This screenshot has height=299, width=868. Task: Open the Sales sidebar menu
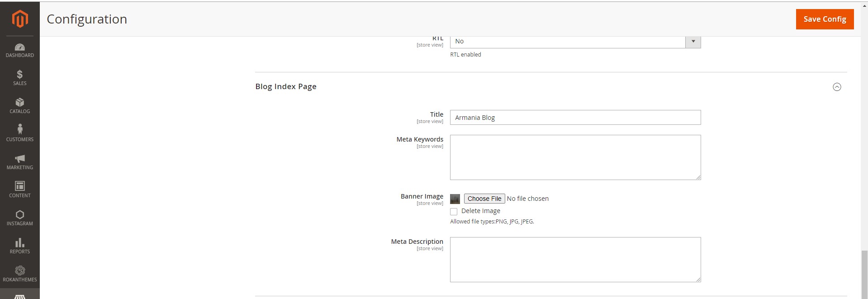[20, 78]
